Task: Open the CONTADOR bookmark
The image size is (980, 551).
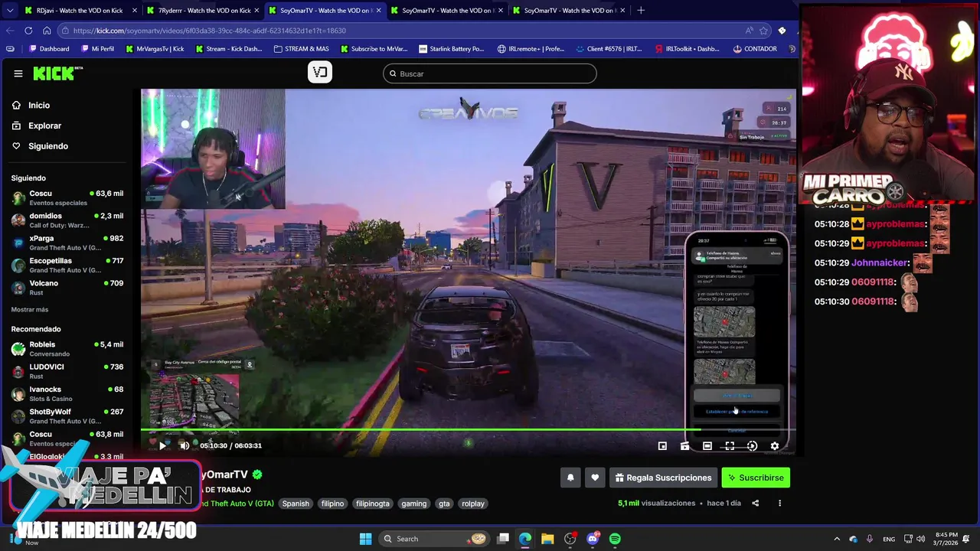Action: 756,48
